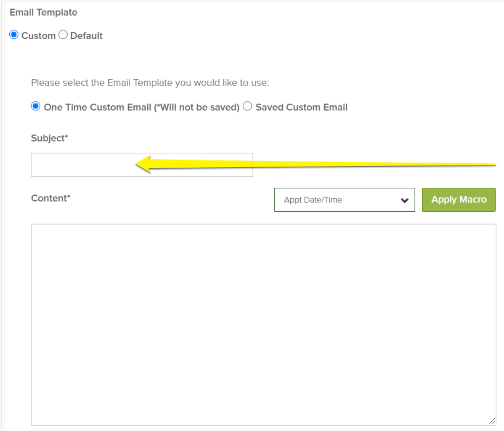This screenshot has width=504, height=431.
Task: Click the "Appt Date/Time" text in dropdown
Action: pyautogui.click(x=313, y=200)
